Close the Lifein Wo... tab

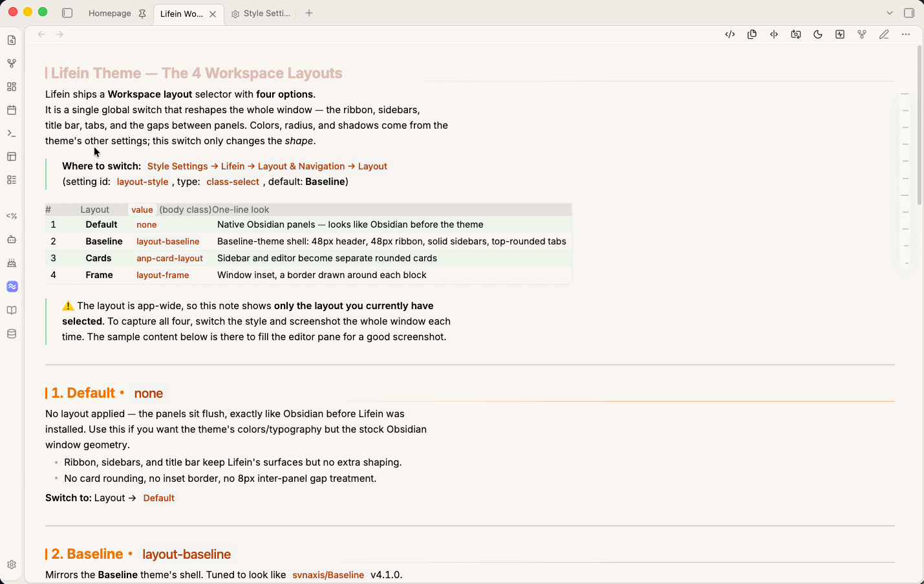[213, 14]
